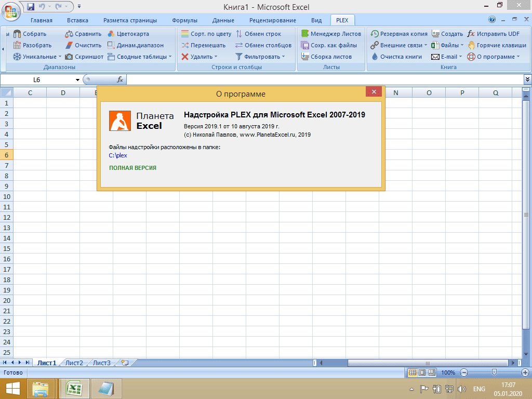Select the column D header
Screen dimensions: 532x399
63,92
